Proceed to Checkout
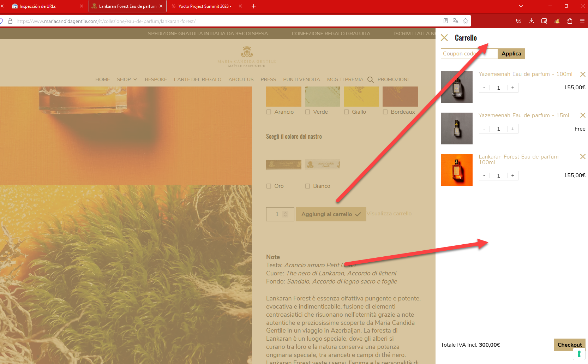Screen dimensions: 588x364 click(x=570, y=345)
